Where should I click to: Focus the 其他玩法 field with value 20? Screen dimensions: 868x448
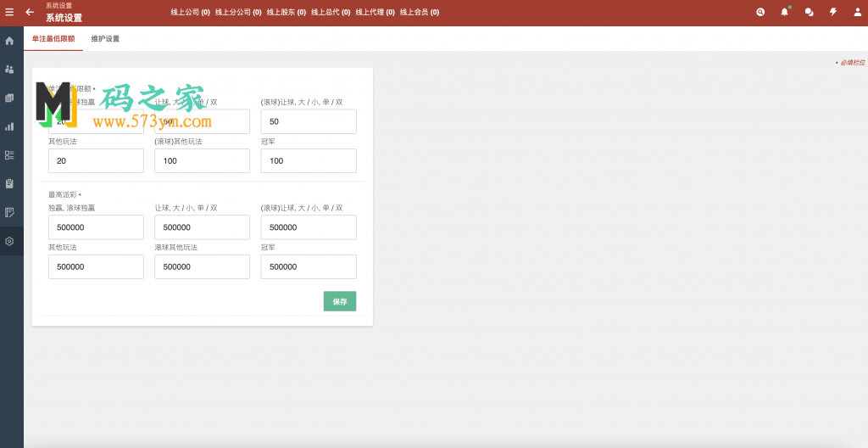96,161
